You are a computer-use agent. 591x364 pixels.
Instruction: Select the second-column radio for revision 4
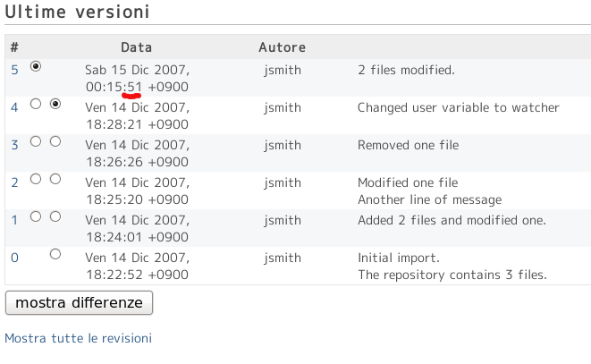click(55, 104)
